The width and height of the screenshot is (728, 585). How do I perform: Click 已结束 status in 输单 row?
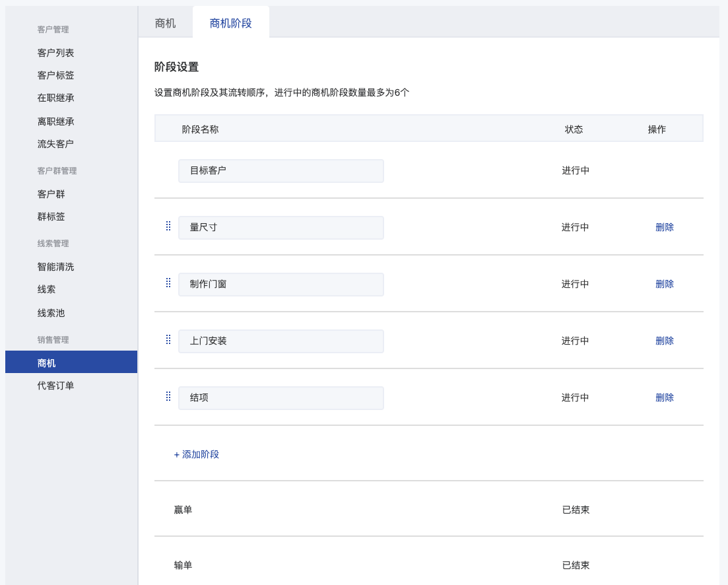[x=576, y=565]
